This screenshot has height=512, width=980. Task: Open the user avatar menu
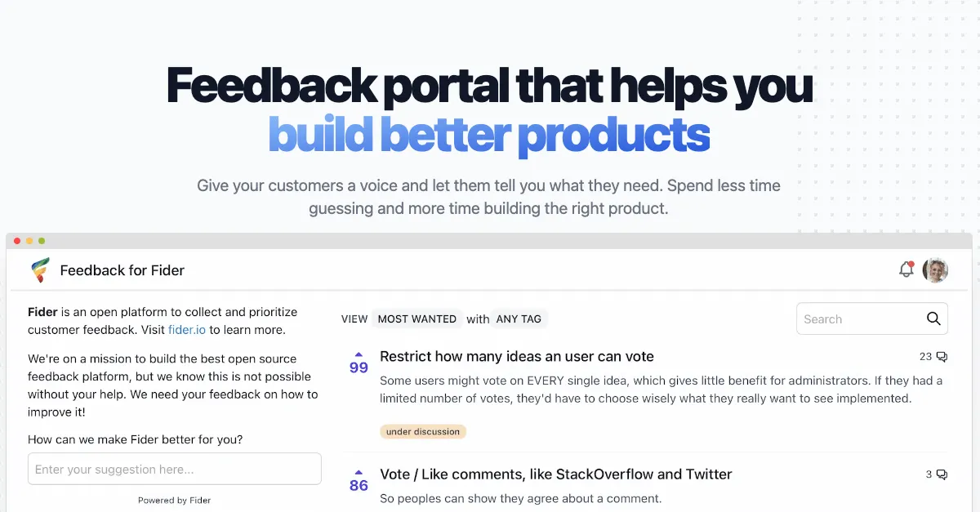[935, 270]
